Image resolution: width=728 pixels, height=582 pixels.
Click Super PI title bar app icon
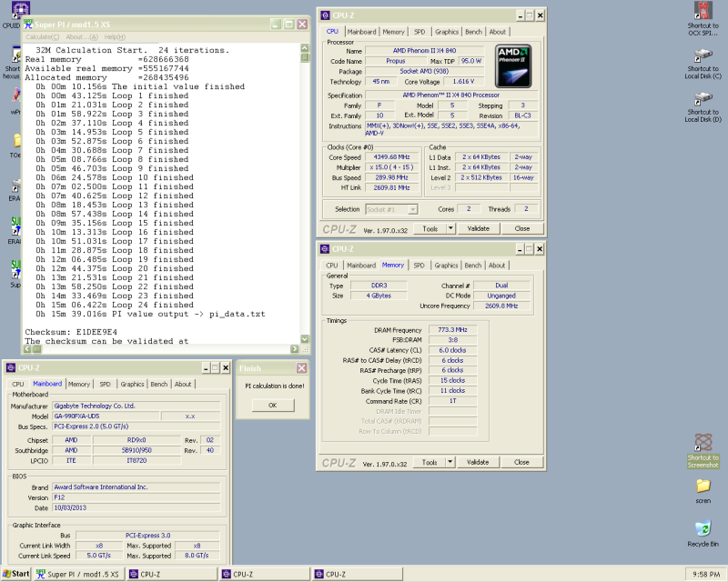[x=28, y=25]
